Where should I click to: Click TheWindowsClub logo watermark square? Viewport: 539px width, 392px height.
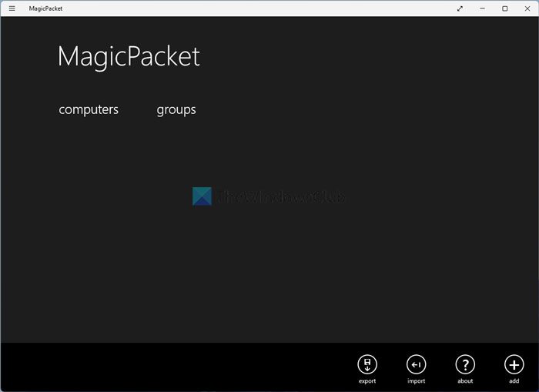[x=202, y=196]
